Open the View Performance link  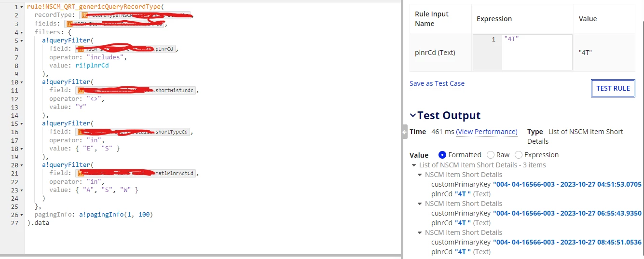[x=487, y=132]
